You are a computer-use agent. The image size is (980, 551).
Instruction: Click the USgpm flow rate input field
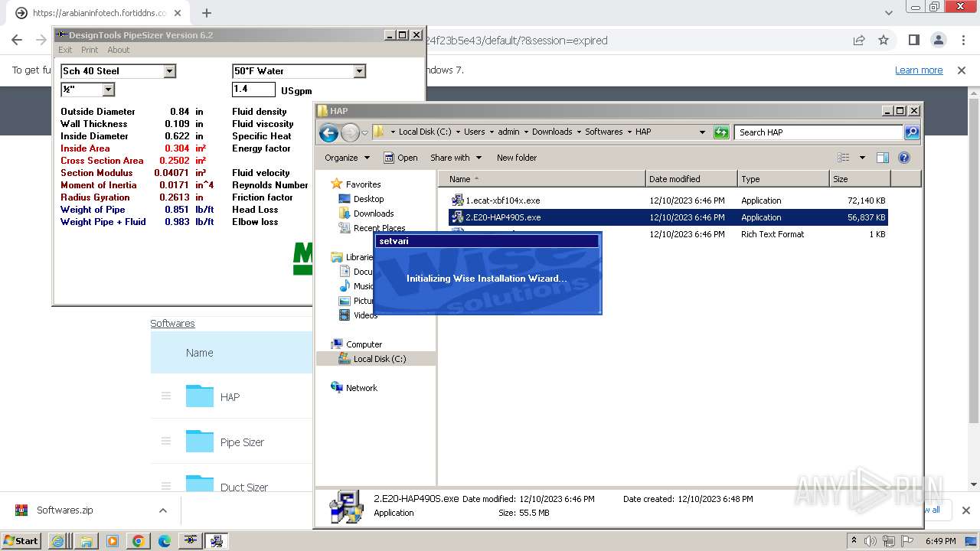point(253,90)
